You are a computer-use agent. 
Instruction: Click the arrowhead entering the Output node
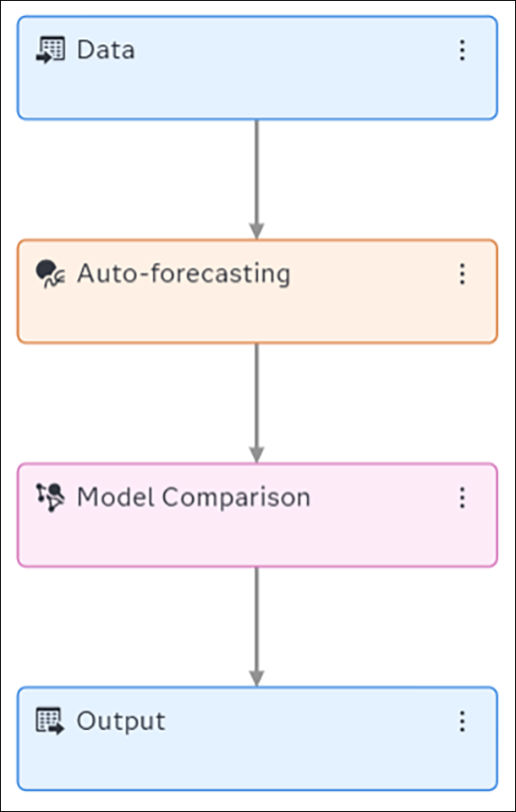tap(256, 678)
